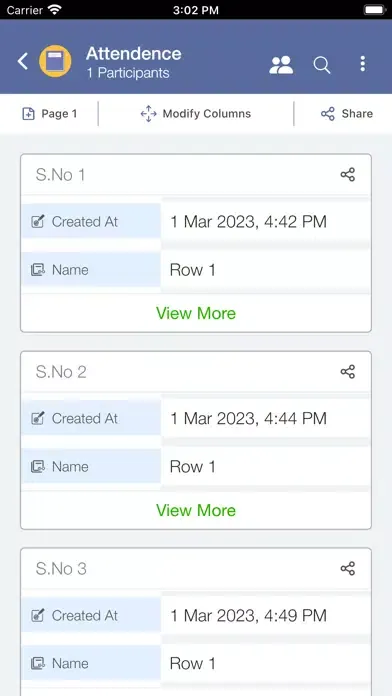Open search with the magnifier icon
Screen dimensions: 392x696
(x=322, y=65)
